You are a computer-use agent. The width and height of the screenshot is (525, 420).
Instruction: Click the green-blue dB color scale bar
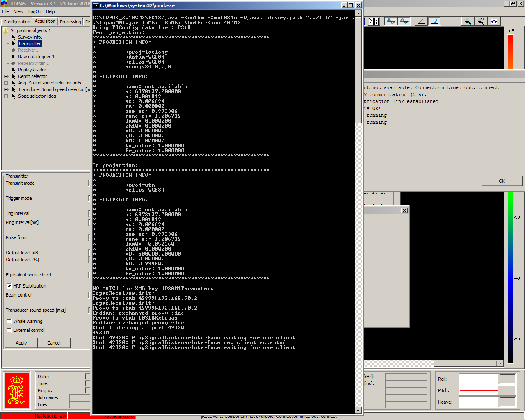click(x=511, y=278)
